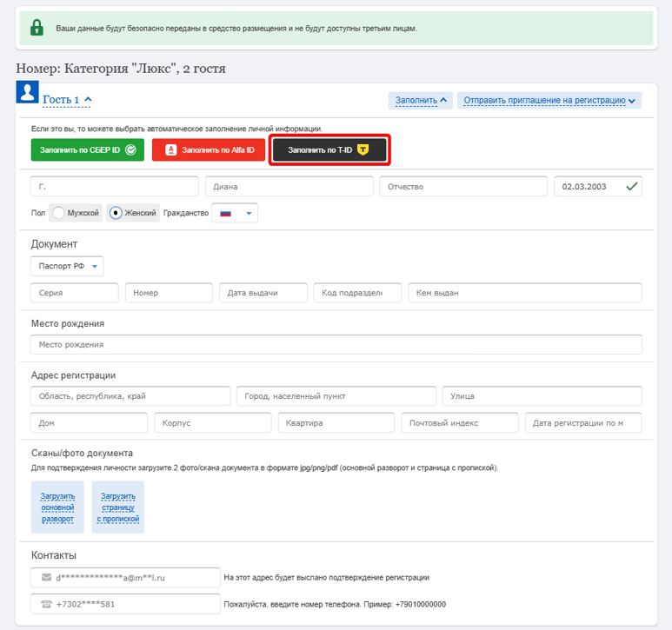Open Отправить приглашение на регистрацию dropdown
672x630 pixels.
coord(549,100)
